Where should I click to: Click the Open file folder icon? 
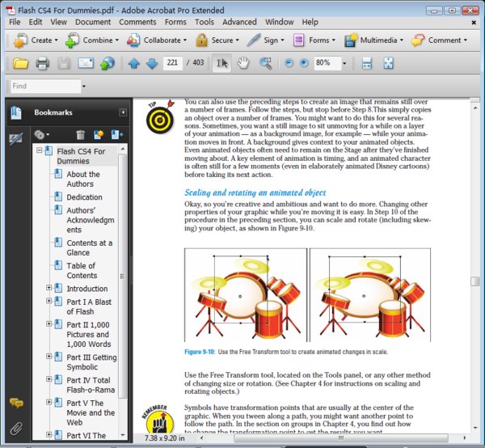20,63
